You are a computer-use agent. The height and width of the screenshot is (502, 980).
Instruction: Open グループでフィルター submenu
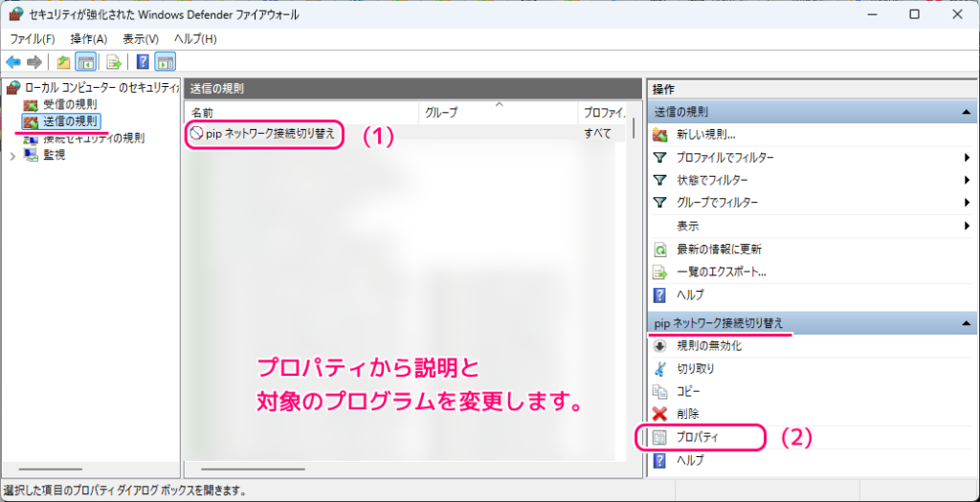[x=811, y=203]
